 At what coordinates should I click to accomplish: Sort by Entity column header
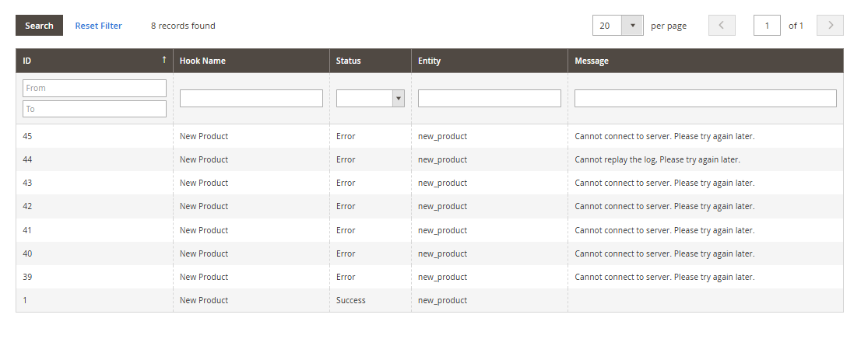(x=429, y=61)
